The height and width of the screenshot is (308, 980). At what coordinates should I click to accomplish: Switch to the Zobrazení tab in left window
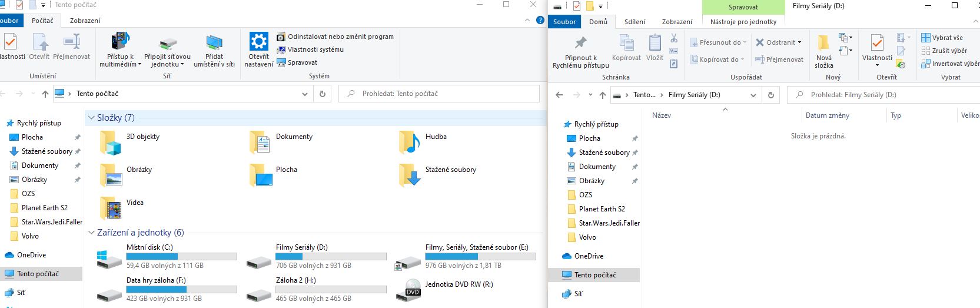coord(85,21)
